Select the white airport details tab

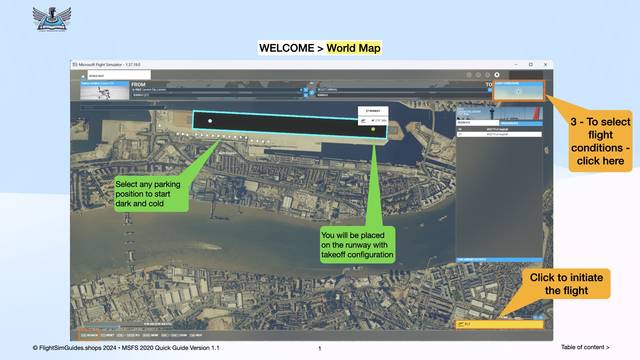point(478,123)
